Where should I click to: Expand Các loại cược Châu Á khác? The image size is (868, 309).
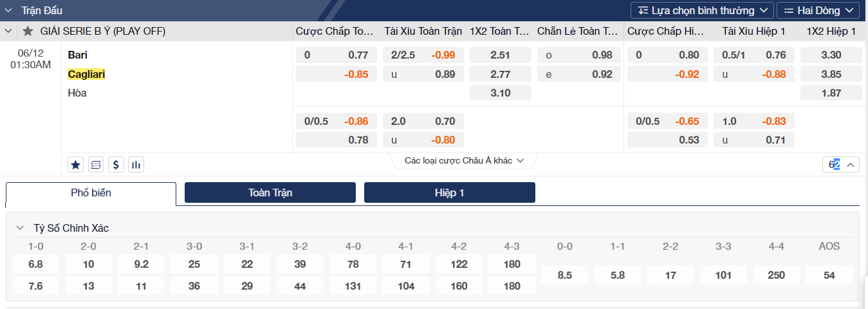click(464, 160)
